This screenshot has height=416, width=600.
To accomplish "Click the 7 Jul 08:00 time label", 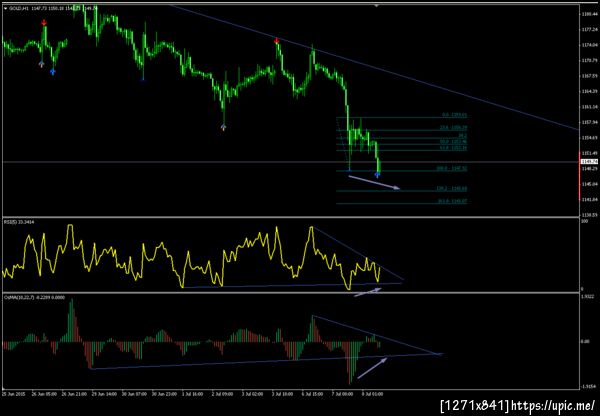I will click(x=343, y=393).
